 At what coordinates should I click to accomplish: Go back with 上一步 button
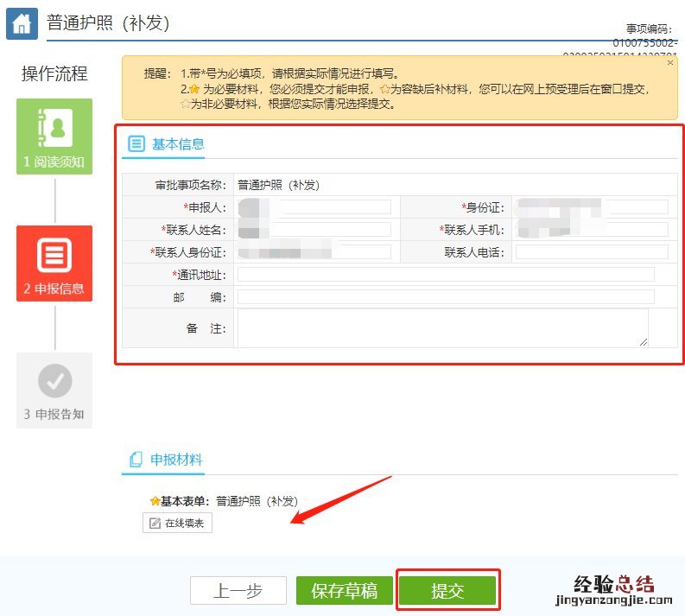[x=238, y=591]
